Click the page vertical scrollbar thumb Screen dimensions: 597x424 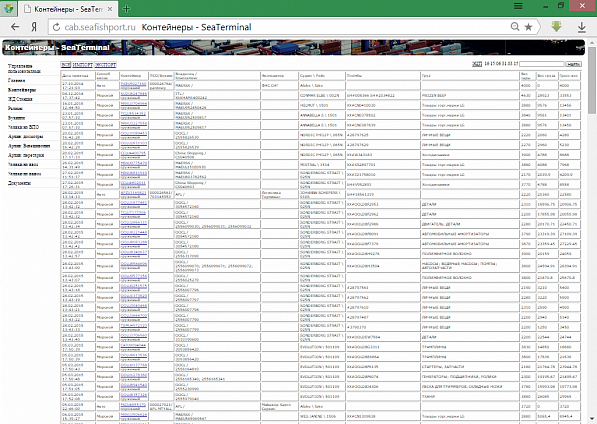(592, 80)
